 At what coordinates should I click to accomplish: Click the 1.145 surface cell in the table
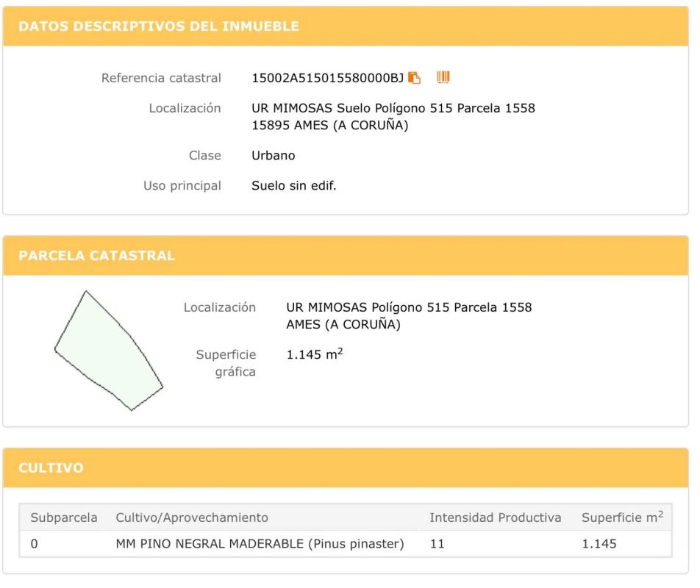pos(599,544)
